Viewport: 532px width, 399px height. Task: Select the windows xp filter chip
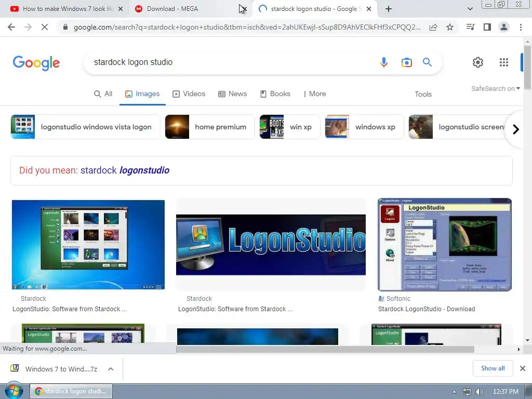coord(364,127)
